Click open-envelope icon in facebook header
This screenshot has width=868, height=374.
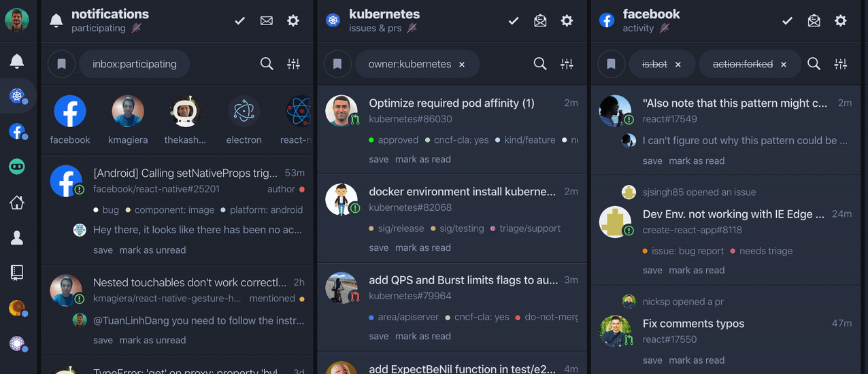pyautogui.click(x=814, y=21)
